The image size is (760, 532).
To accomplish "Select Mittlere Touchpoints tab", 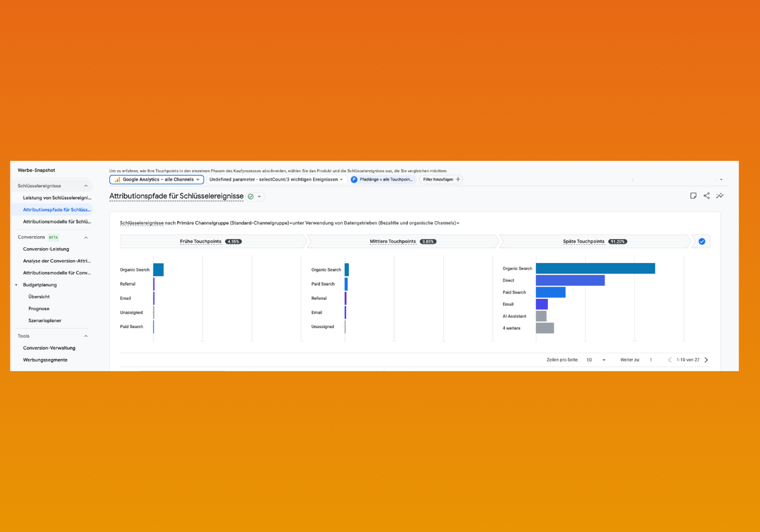I will [403, 241].
